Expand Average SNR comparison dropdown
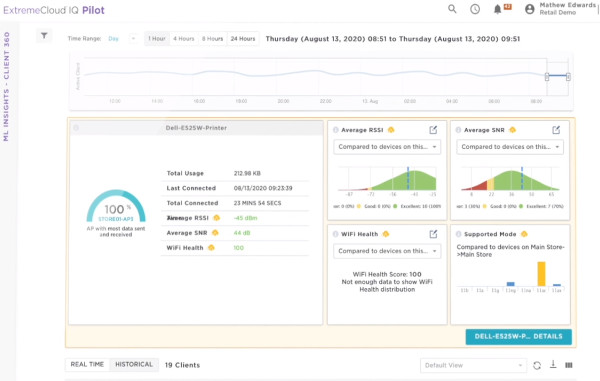600x381 pixels. (510, 147)
